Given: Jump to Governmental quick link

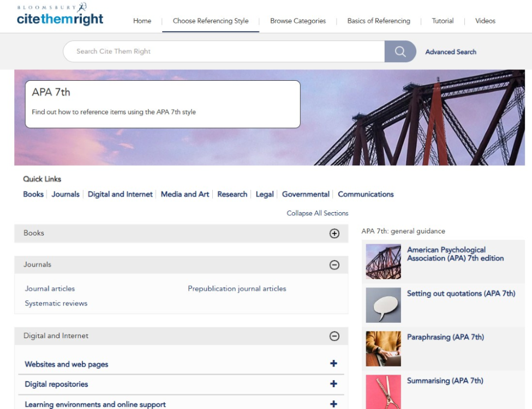Looking at the screenshot, I should point(306,194).
